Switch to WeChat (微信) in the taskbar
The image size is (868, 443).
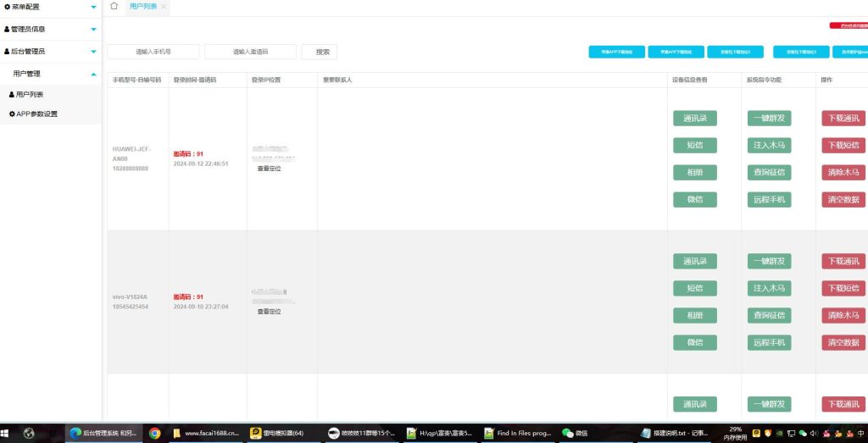coord(574,433)
